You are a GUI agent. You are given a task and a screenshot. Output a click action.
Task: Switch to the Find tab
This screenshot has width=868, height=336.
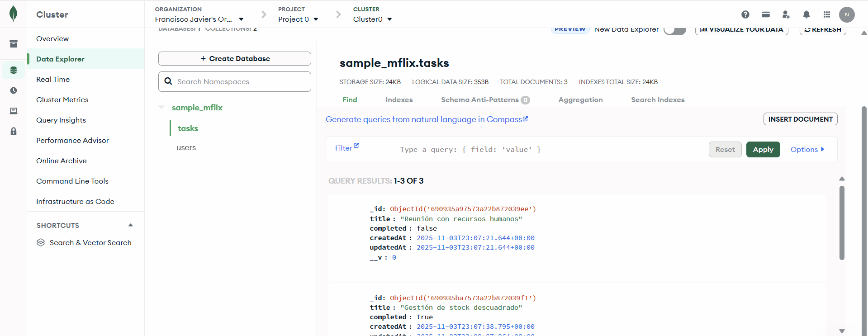tap(350, 99)
